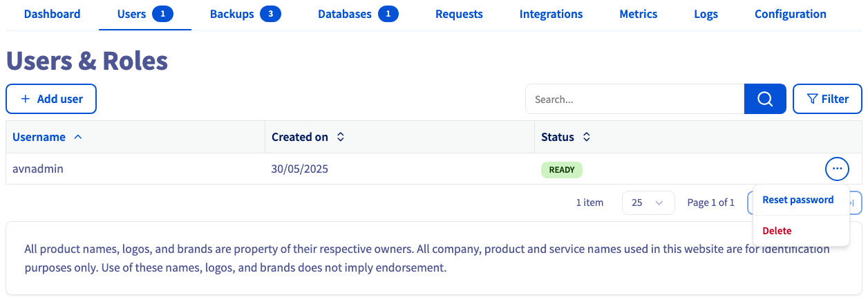Switch to the Backups tab
The image size is (868, 302).
point(245,14)
